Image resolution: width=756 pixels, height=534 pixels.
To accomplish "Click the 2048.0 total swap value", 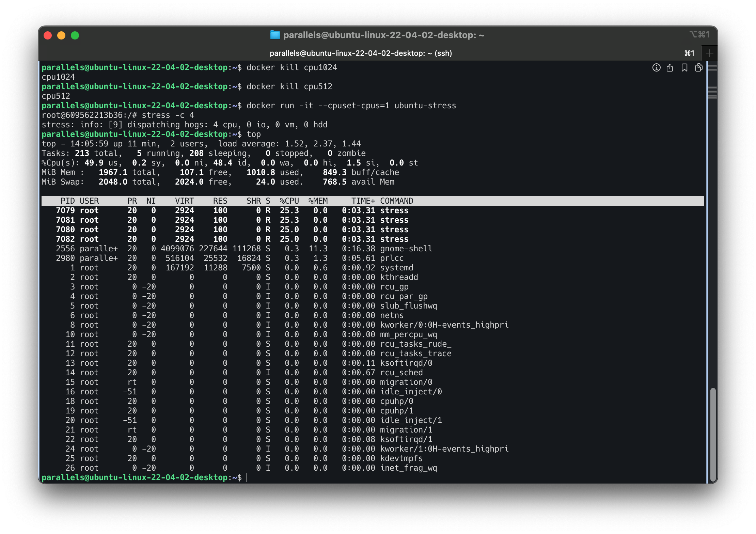I will pyautogui.click(x=113, y=182).
